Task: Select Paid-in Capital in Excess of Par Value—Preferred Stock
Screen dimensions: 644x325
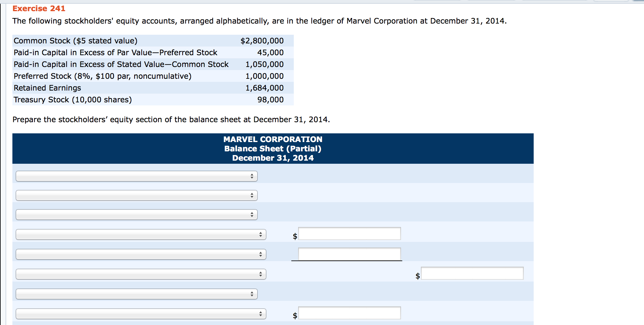Action: tap(115, 52)
